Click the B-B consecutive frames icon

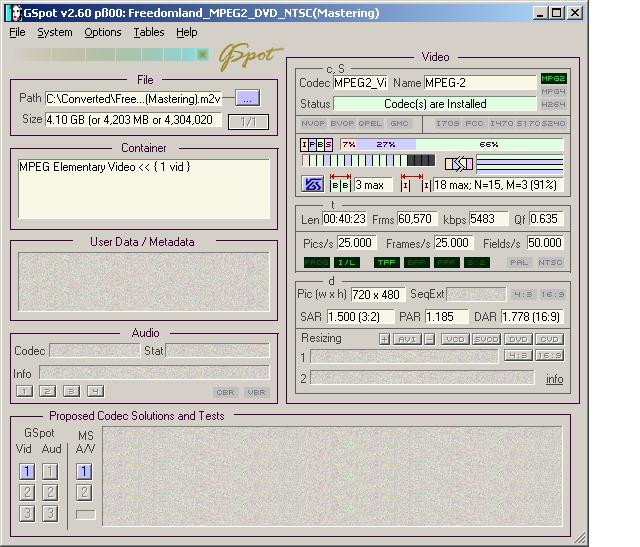pyautogui.click(x=340, y=182)
